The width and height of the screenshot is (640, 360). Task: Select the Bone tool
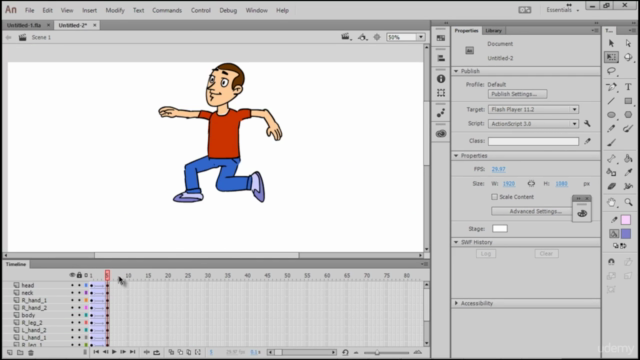(x=611, y=159)
